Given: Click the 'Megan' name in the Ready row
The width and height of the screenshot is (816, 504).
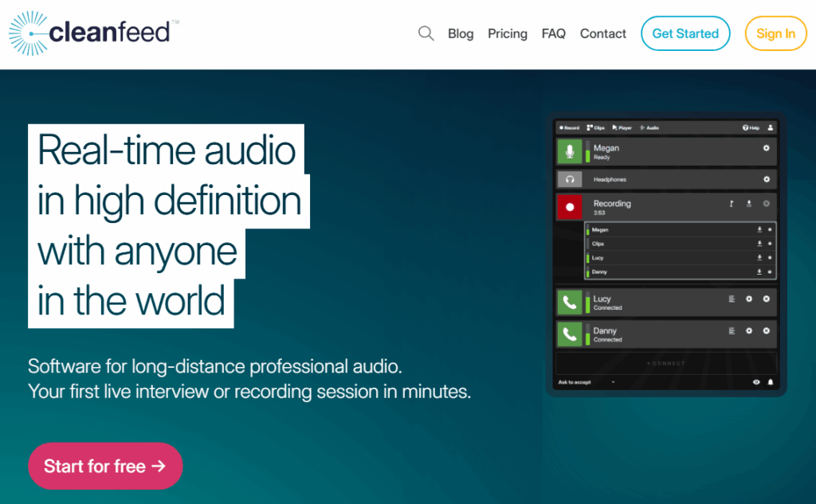Looking at the screenshot, I should (x=606, y=148).
